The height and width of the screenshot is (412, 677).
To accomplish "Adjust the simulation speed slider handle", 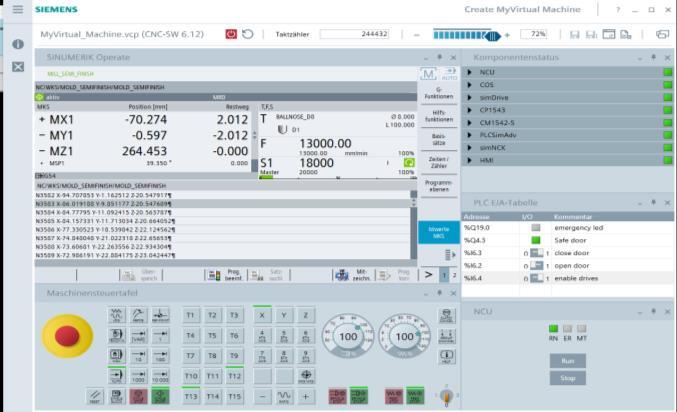I will point(493,36).
